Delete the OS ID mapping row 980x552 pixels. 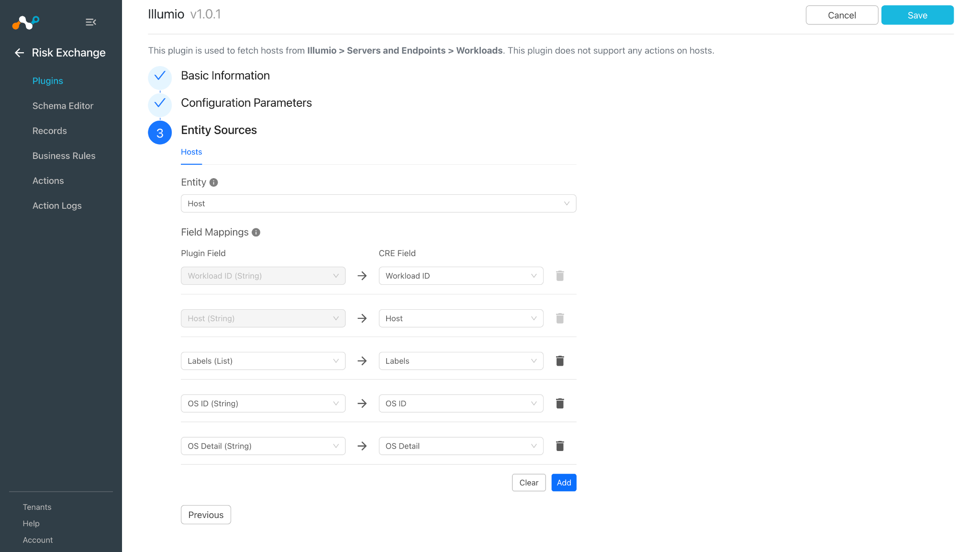pos(560,404)
